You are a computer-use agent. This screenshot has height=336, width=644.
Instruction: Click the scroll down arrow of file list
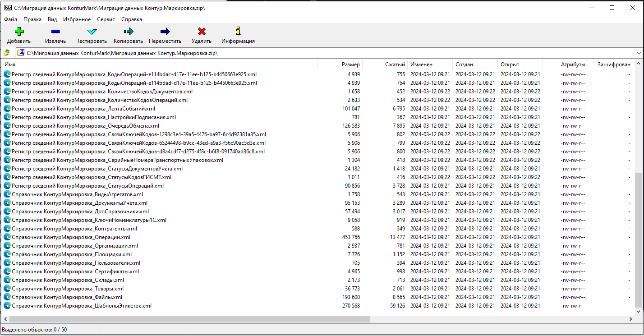638,311
